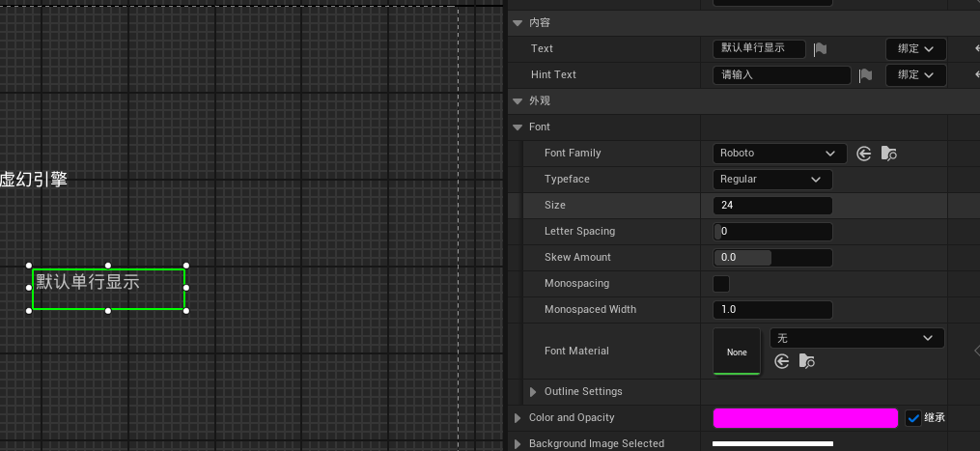Click reset arrow at end of Text row

click(966, 48)
